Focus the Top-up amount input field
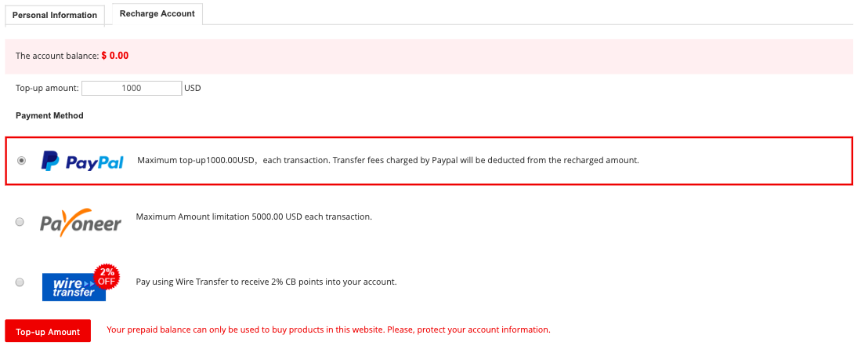This screenshot has height=353, width=868. 132,88
